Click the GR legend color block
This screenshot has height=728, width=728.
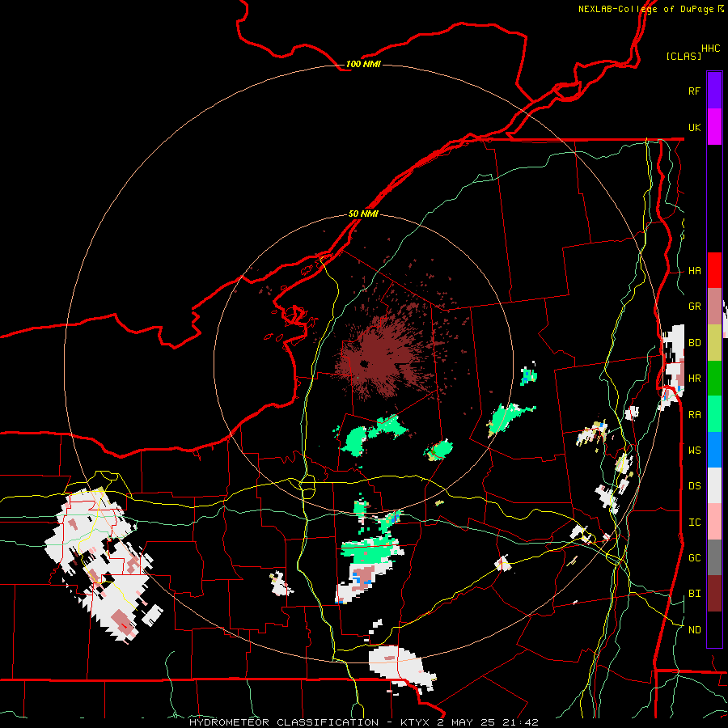pos(714,307)
